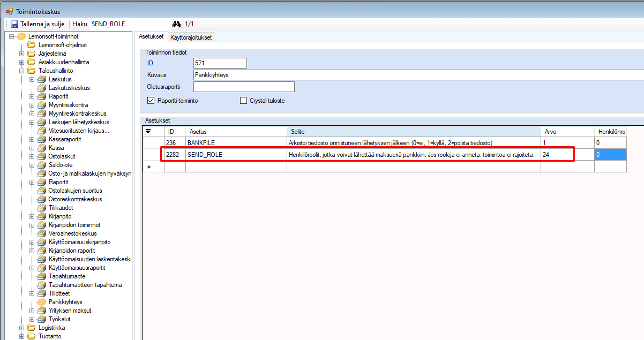
Task: Click the Oletusraportti input field
Action: pos(244,87)
